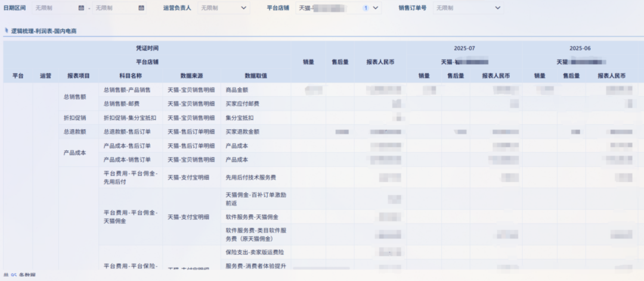Click 销量 header under 2025-06
Screen dimensions: 644x281
pos(540,76)
